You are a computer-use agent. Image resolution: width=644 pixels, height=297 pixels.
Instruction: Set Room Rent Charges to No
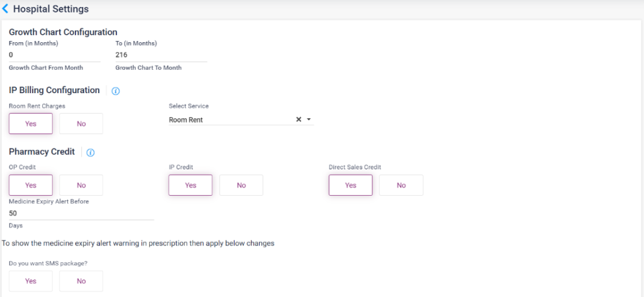pos(81,124)
